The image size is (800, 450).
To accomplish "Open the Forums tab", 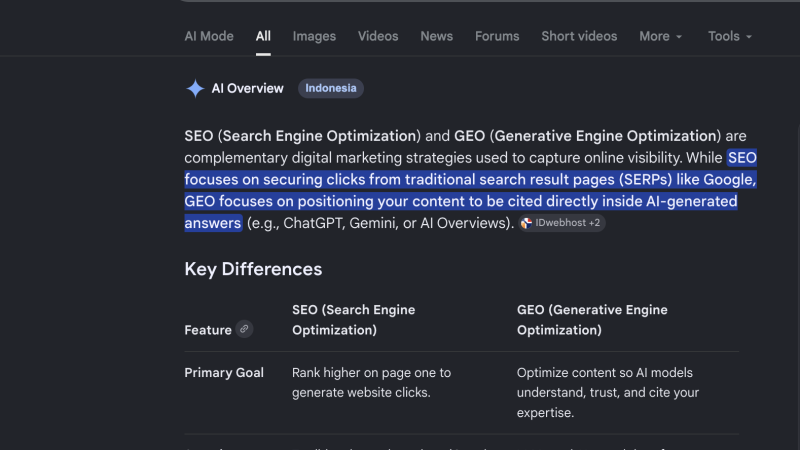I will coord(497,36).
